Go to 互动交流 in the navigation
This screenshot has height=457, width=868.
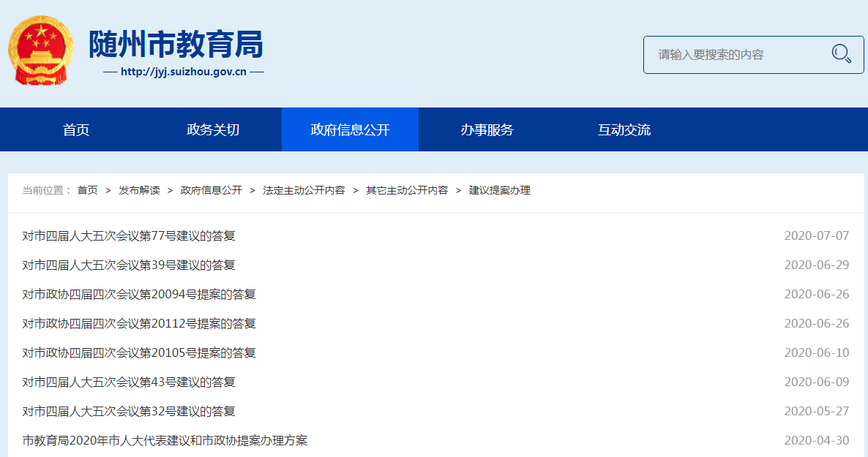pos(624,130)
